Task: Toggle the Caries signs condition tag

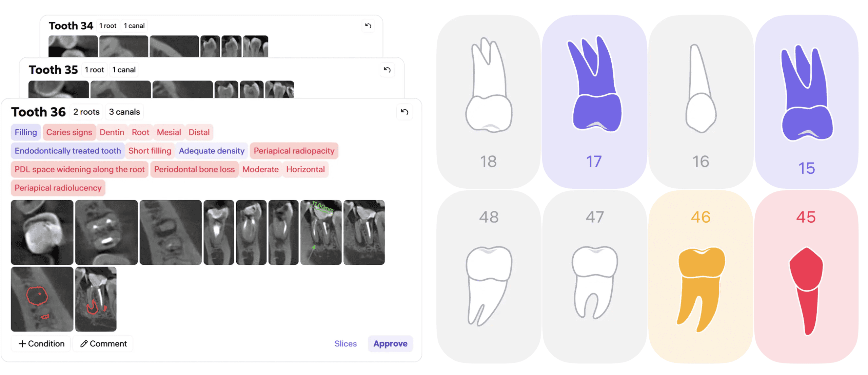Action: 69,132
